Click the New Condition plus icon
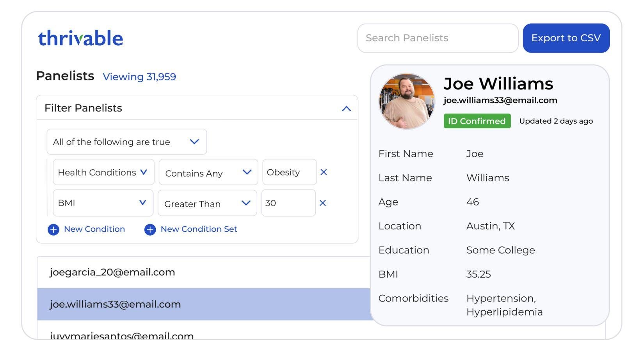Screen dimensions: 644x351 [53, 230]
